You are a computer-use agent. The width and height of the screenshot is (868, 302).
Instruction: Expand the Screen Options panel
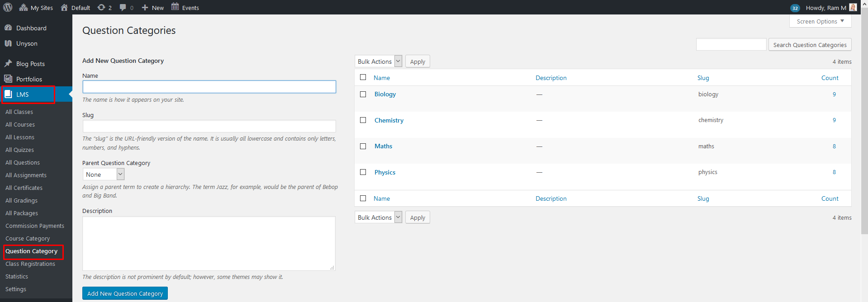click(x=820, y=21)
